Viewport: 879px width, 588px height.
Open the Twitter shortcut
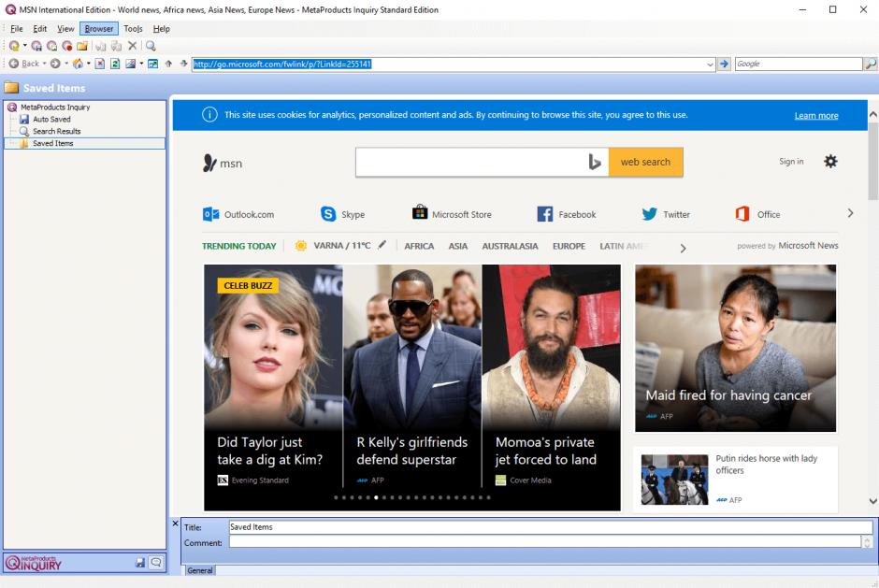pos(666,214)
